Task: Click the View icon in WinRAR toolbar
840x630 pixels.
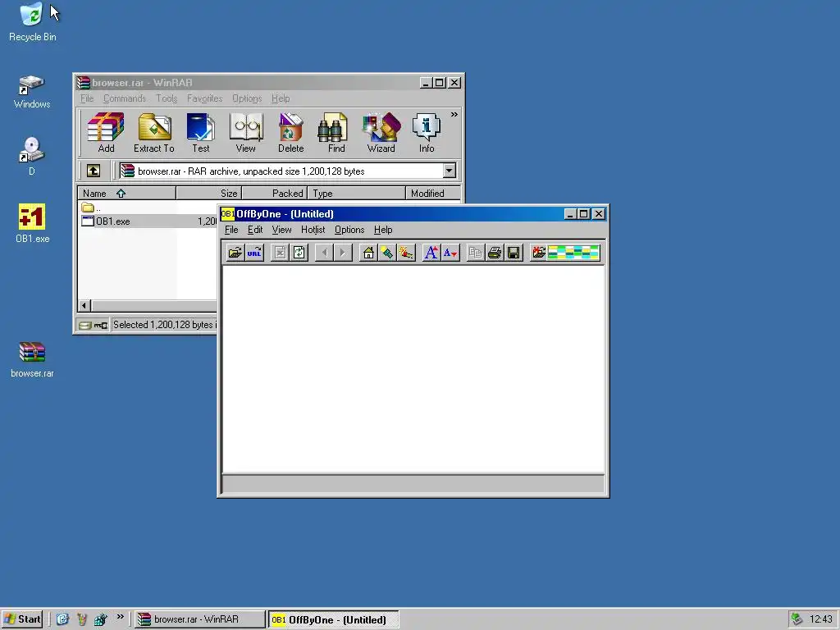Action: click(x=246, y=133)
